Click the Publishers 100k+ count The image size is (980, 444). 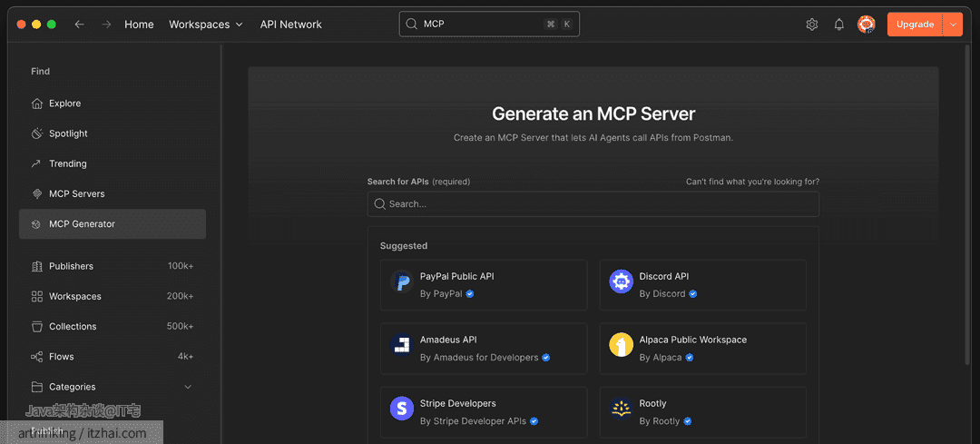(181, 266)
